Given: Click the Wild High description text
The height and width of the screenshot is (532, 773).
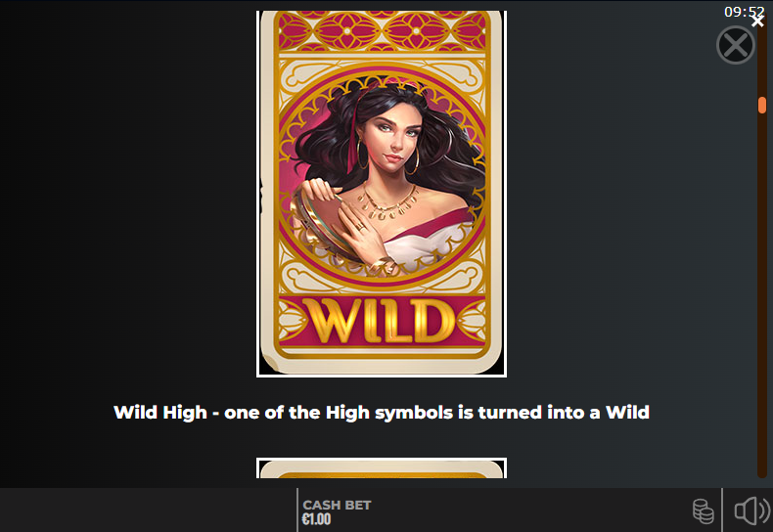Looking at the screenshot, I should click(382, 413).
